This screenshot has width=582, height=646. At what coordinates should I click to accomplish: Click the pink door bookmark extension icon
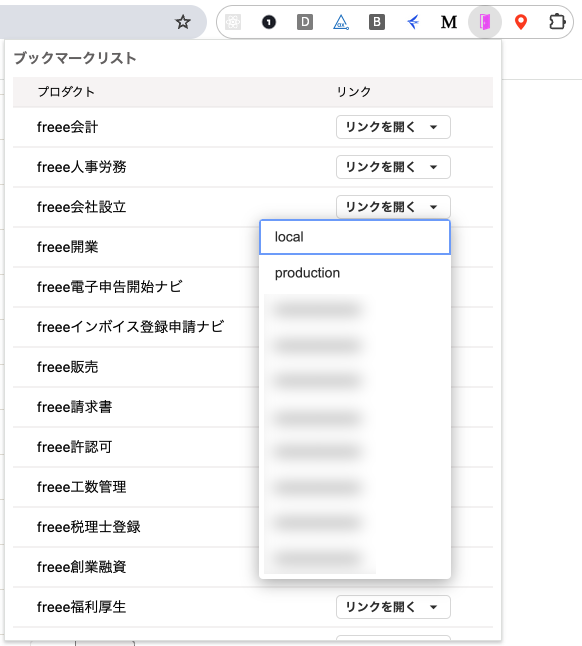pyautogui.click(x=485, y=22)
